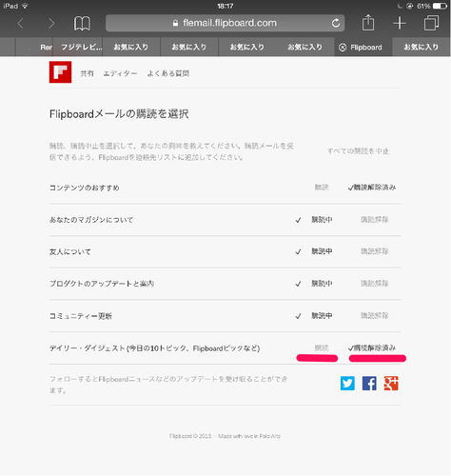Reload the page with the refresh icon

click(336, 23)
